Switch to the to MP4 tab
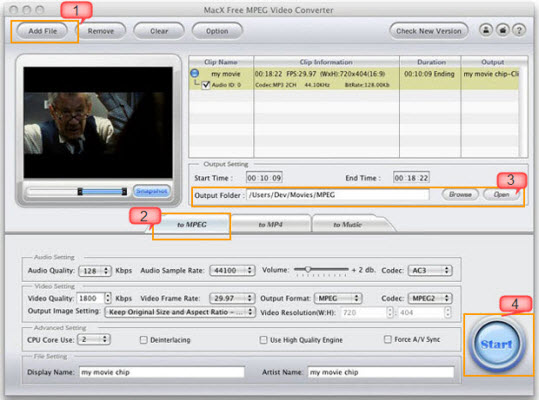The width and height of the screenshot is (539, 400). [x=271, y=224]
